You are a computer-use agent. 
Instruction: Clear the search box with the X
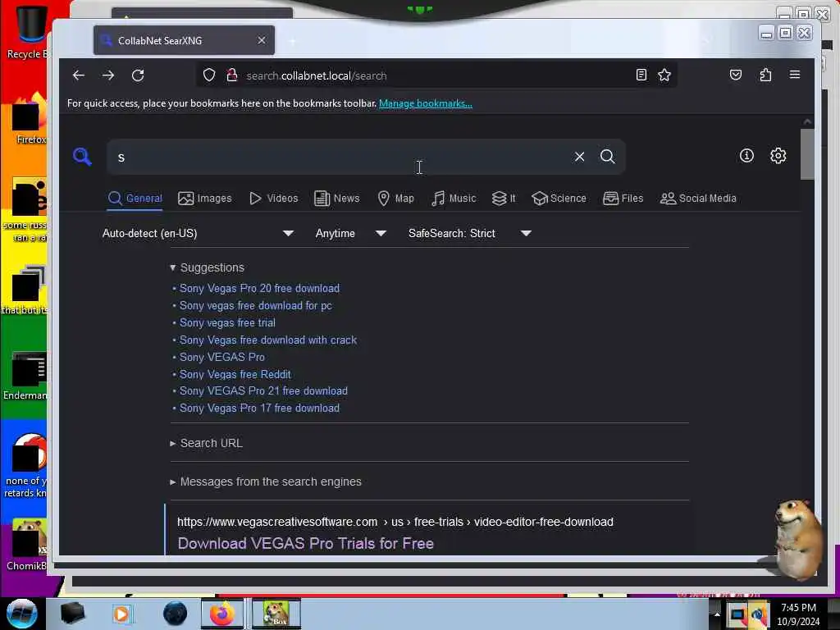point(580,157)
